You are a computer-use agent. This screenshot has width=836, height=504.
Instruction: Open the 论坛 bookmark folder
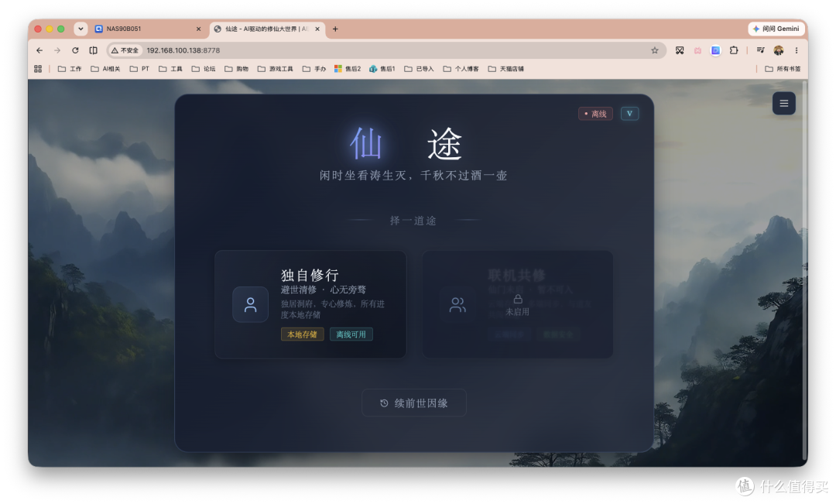click(204, 69)
